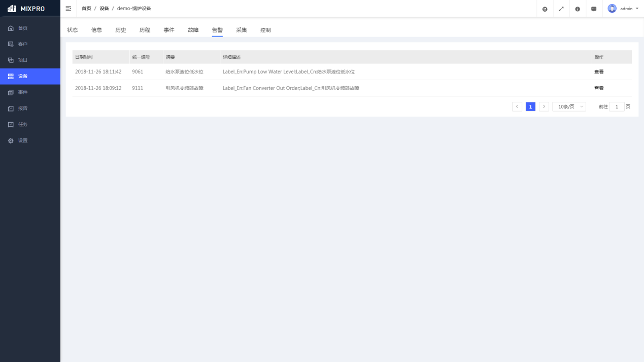Open 报告 (Reports) from the sidebar
Image resolution: width=644 pixels, height=362 pixels.
coord(23,108)
